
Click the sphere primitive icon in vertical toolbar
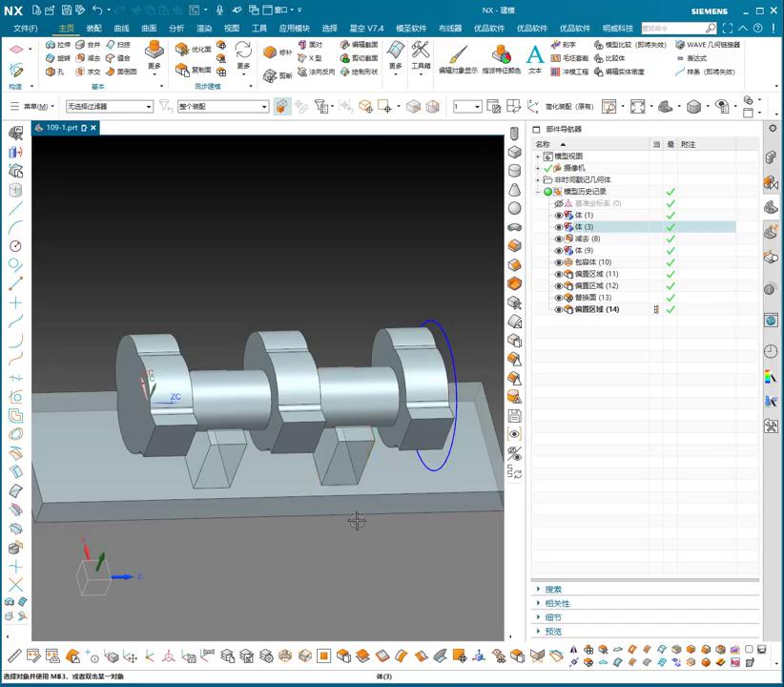[515, 208]
